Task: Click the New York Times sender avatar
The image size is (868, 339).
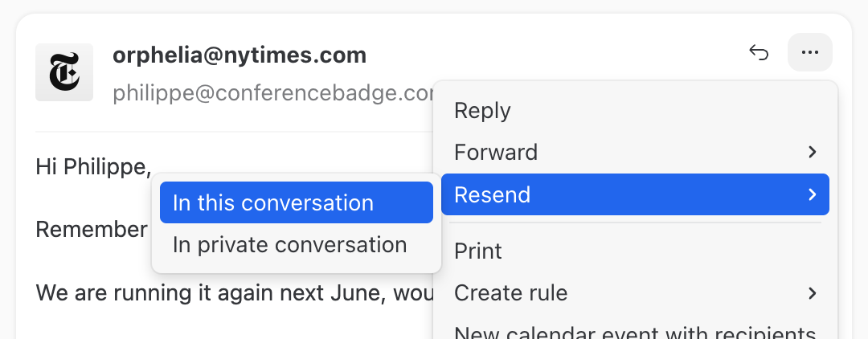Action: pyautogui.click(x=64, y=72)
